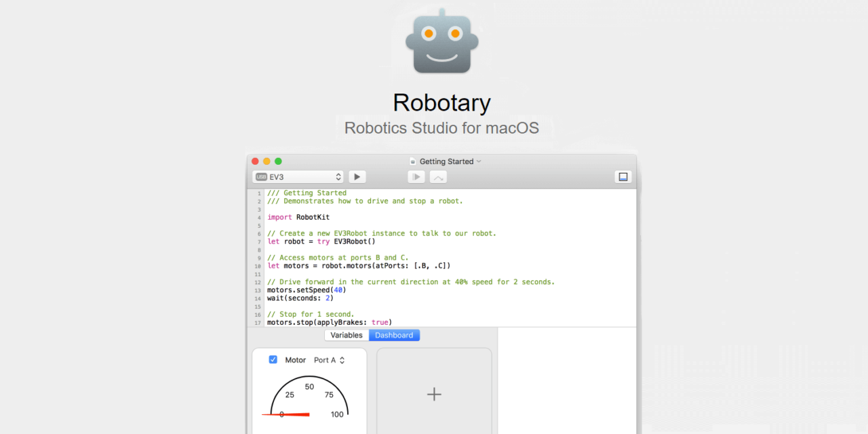Screen dimensions: 868x434
Task: Switch to the Variables tab
Action: click(x=347, y=335)
